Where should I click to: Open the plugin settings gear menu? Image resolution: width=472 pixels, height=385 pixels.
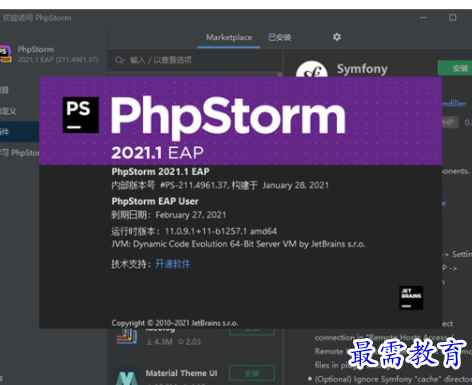(337, 37)
